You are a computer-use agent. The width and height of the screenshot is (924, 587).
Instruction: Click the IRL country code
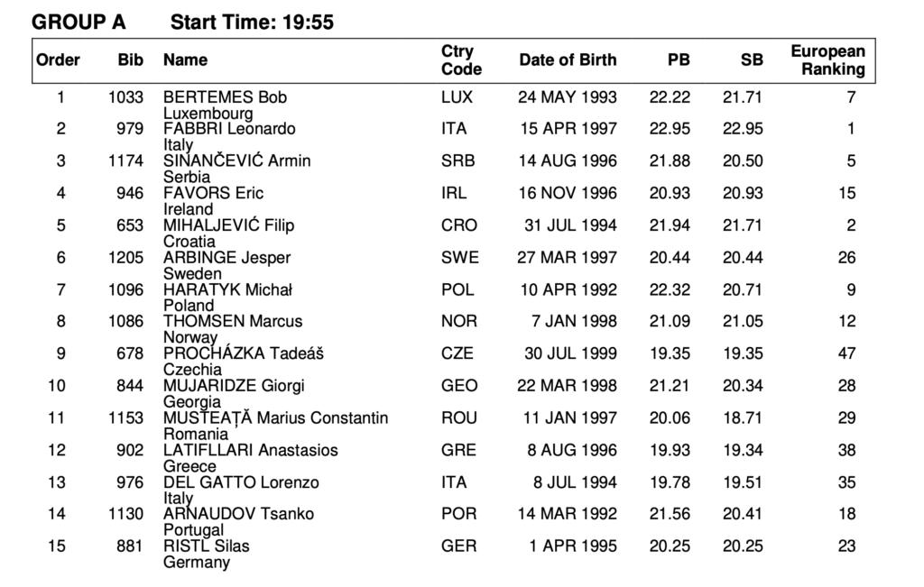pyautogui.click(x=455, y=193)
